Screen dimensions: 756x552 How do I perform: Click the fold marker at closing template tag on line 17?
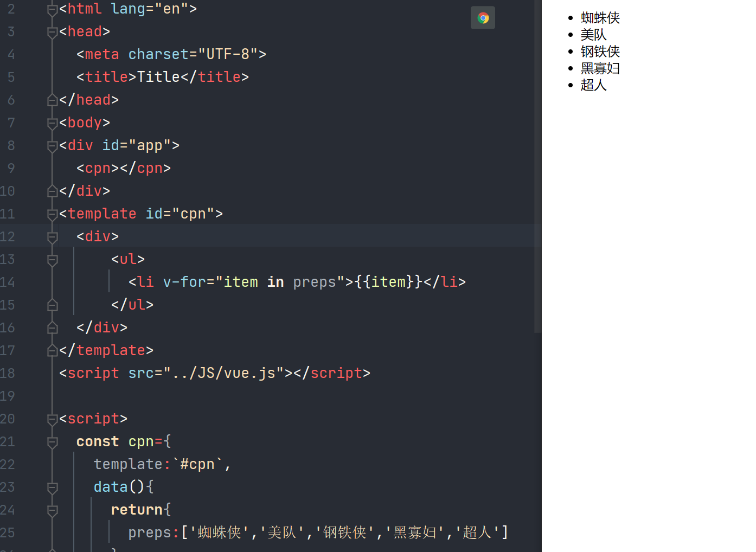tap(53, 350)
